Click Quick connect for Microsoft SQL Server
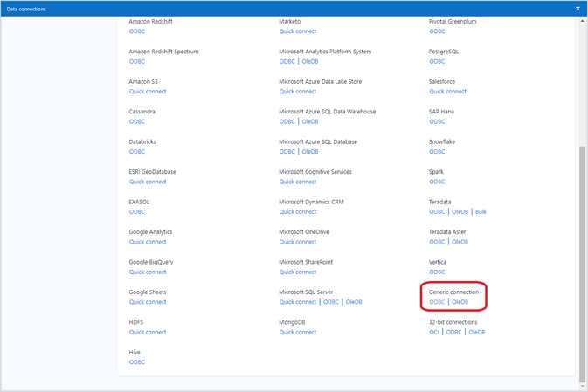Screen dimensions: 588x392 [x=298, y=302]
